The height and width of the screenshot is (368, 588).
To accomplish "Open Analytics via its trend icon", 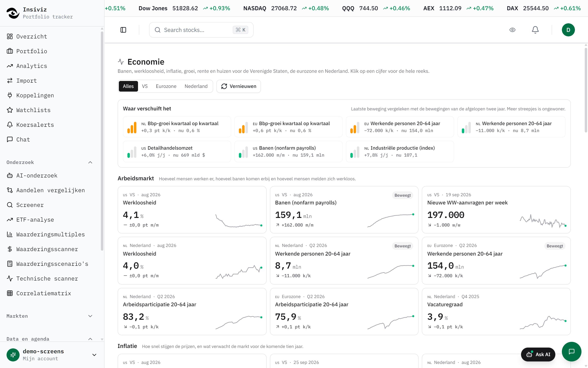I will [x=10, y=66].
